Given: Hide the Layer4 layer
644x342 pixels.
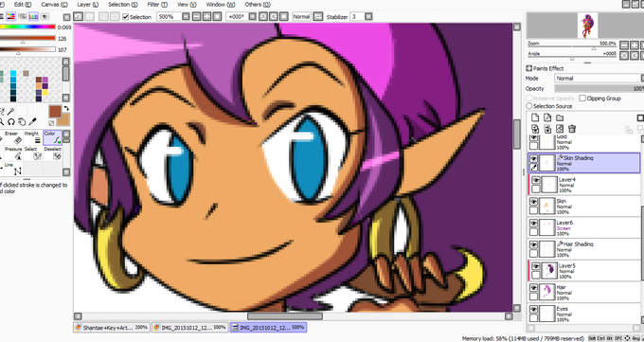Looking at the screenshot, I should 536,180.
